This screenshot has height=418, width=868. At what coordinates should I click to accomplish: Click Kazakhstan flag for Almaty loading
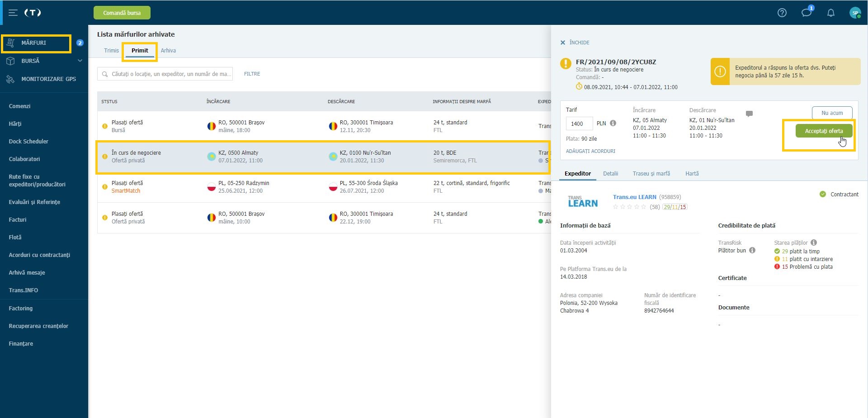211,157
